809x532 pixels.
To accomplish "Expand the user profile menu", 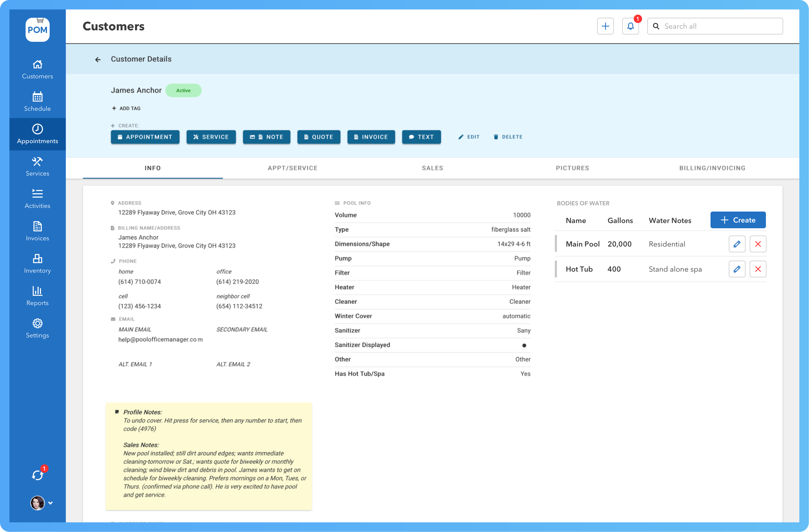I will [51, 503].
